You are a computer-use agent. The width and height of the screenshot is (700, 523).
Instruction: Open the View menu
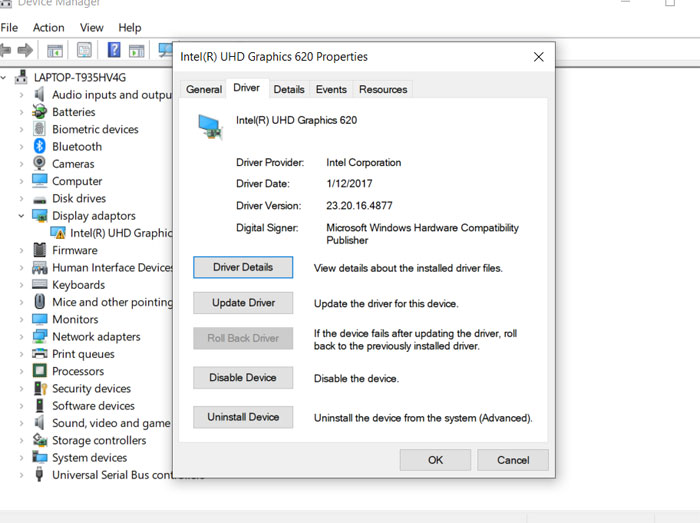point(92,28)
